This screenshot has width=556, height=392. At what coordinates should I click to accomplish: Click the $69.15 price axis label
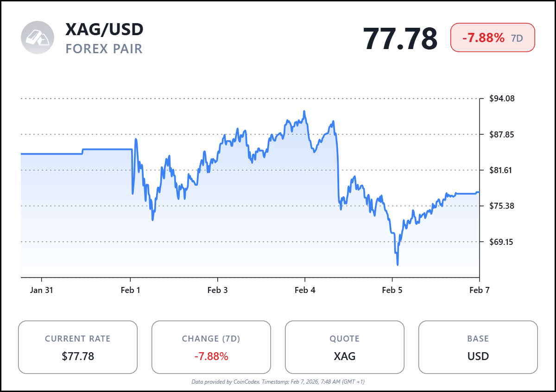(x=502, y=242)
